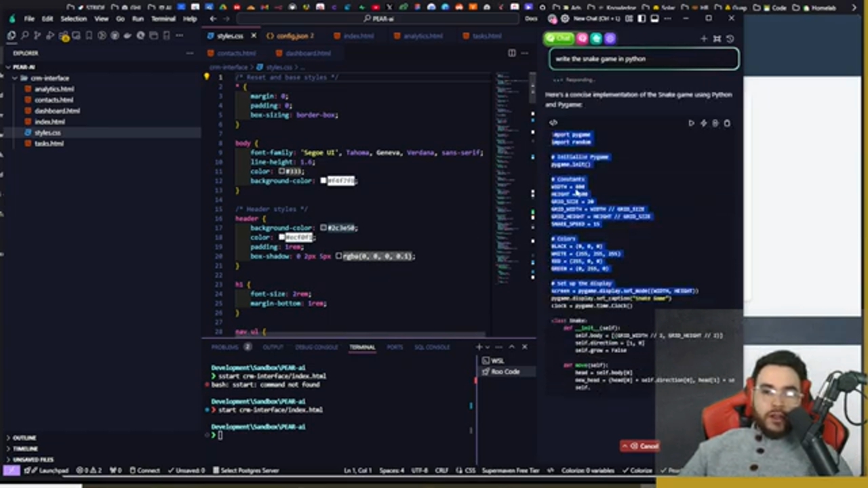The height and width of the screenshot is (488, 868).
Task: Open tasks.html in explorer
Action: point(49,143)
